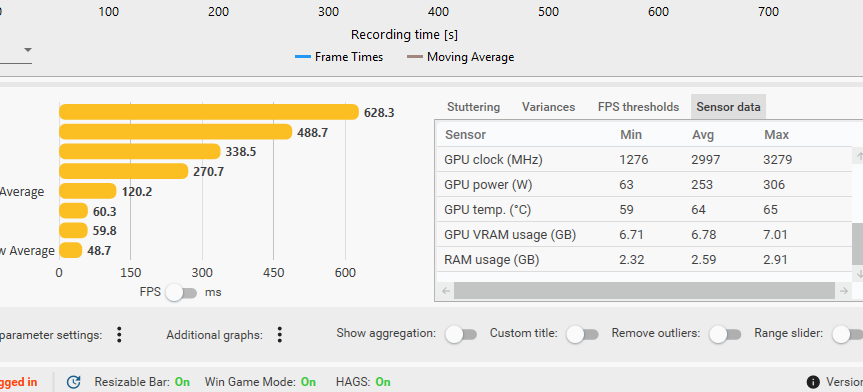Click the refresh system info icon
The image size is (863, 392).
[x=74, y=382]
